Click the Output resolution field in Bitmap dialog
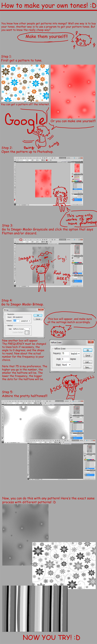97x644 pixels. point(16,321)
